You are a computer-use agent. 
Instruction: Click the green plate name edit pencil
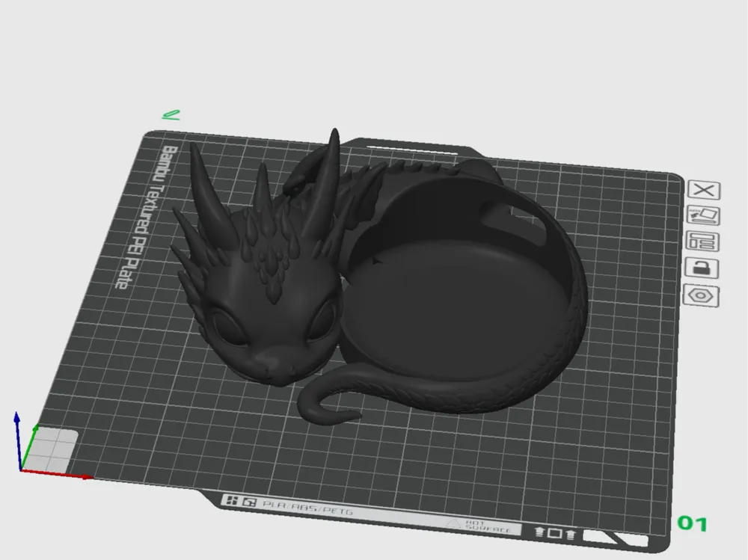coord(171,114)
